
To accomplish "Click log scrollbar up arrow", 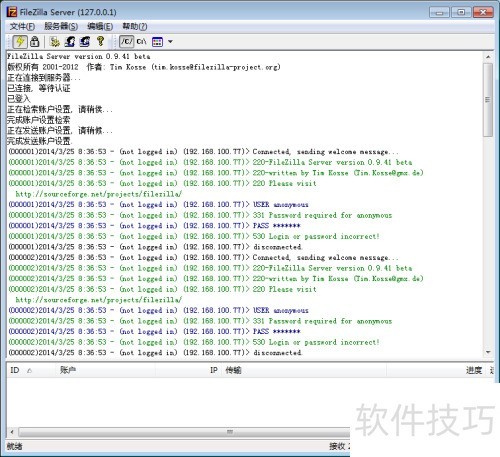I will click(x=488, y=57).
